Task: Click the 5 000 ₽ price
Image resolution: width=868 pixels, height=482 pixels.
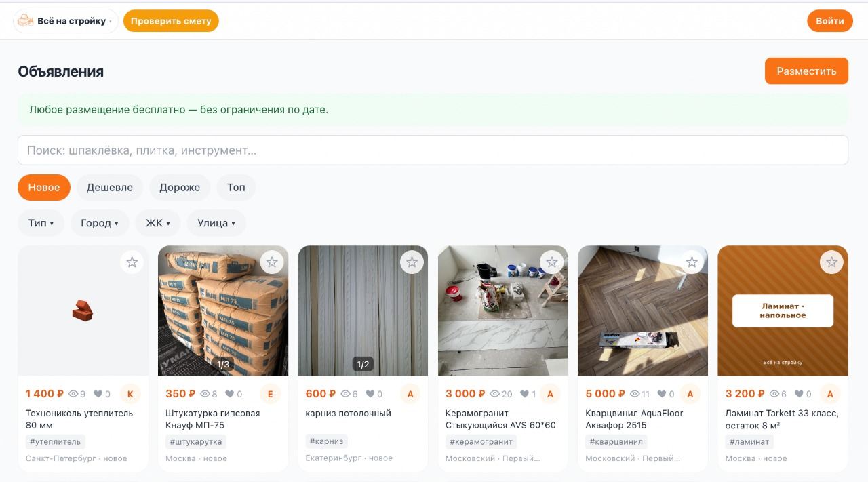Action: click(x=605, y=394)
